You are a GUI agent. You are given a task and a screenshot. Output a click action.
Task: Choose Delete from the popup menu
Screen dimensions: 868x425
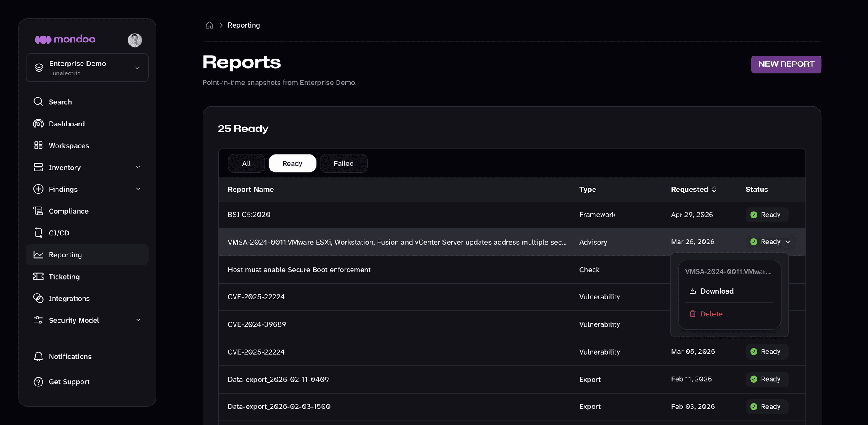[729, 314]
